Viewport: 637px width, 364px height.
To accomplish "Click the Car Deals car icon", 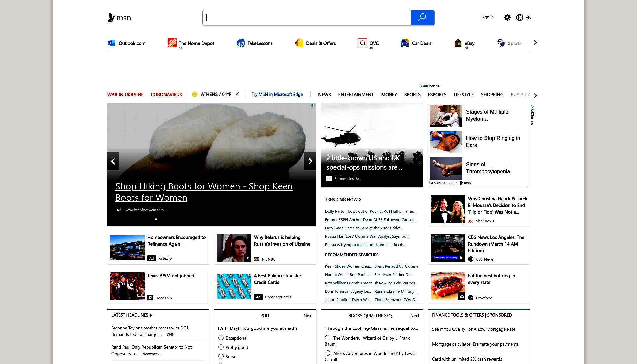I will click(x=405, y=43).
